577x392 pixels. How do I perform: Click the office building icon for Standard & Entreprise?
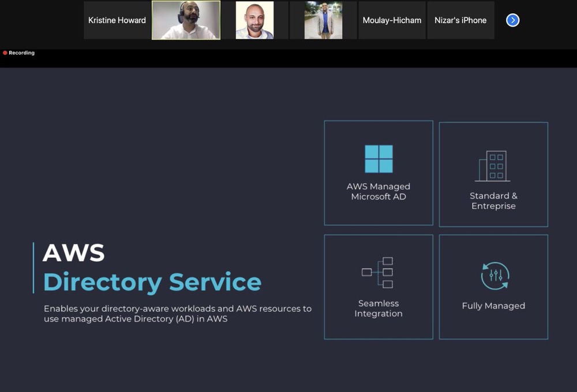pos(493,166)
